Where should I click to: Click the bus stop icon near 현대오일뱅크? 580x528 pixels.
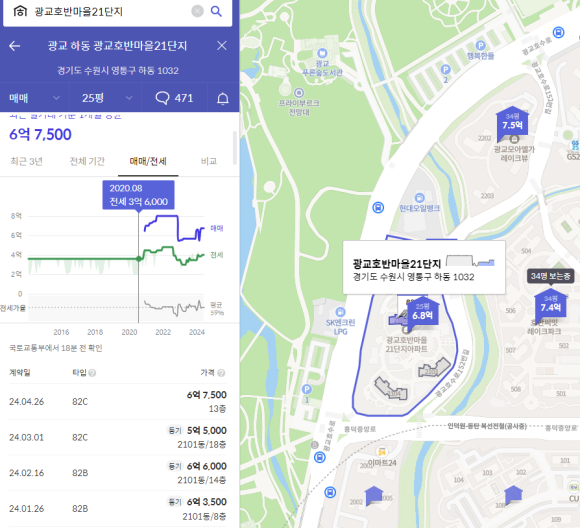click(x=378, y=207)
